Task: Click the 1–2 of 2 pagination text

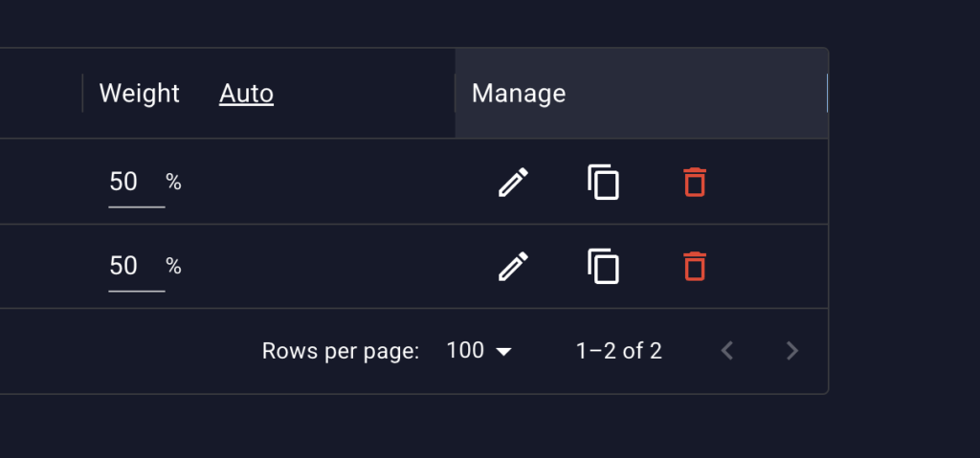Action: (x=619, y=351)
